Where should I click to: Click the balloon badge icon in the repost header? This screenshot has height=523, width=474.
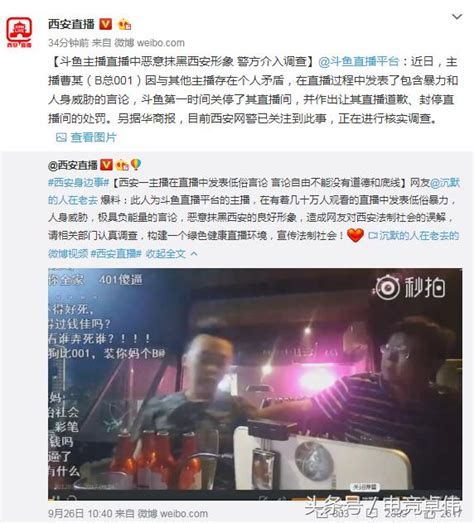click(136, 164)
